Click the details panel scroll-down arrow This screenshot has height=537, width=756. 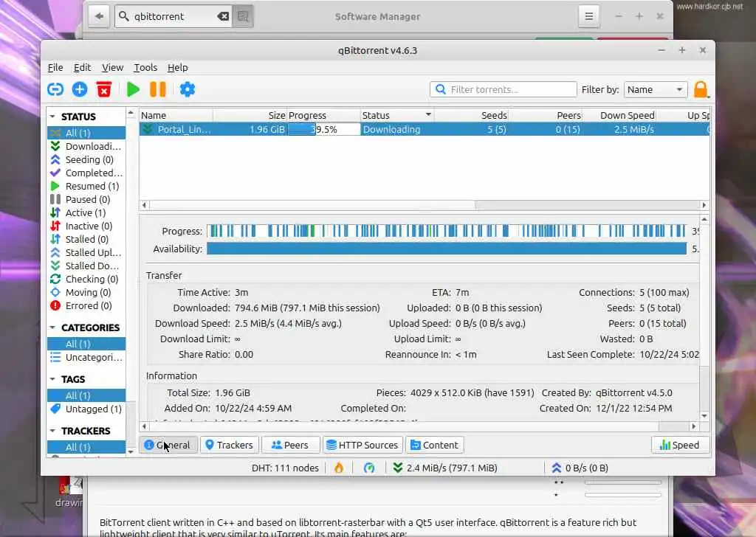tap(704, 415)
